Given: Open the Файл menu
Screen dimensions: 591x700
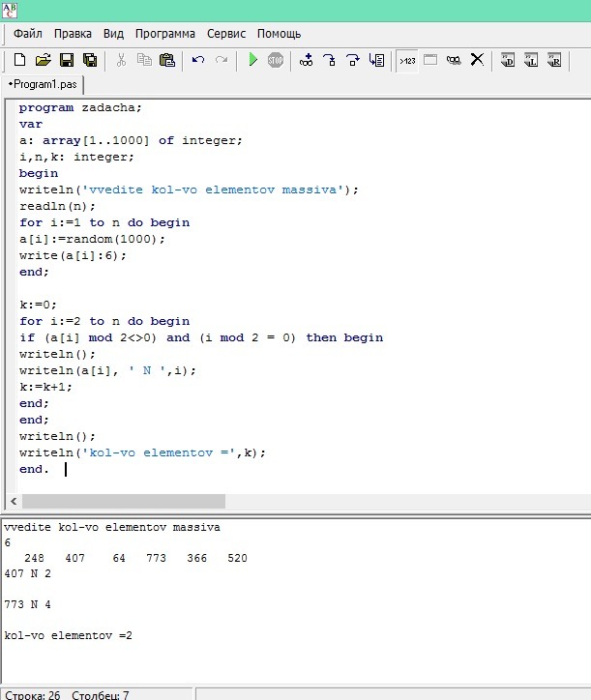Looking at the screenshot, I should coord(28,33).
